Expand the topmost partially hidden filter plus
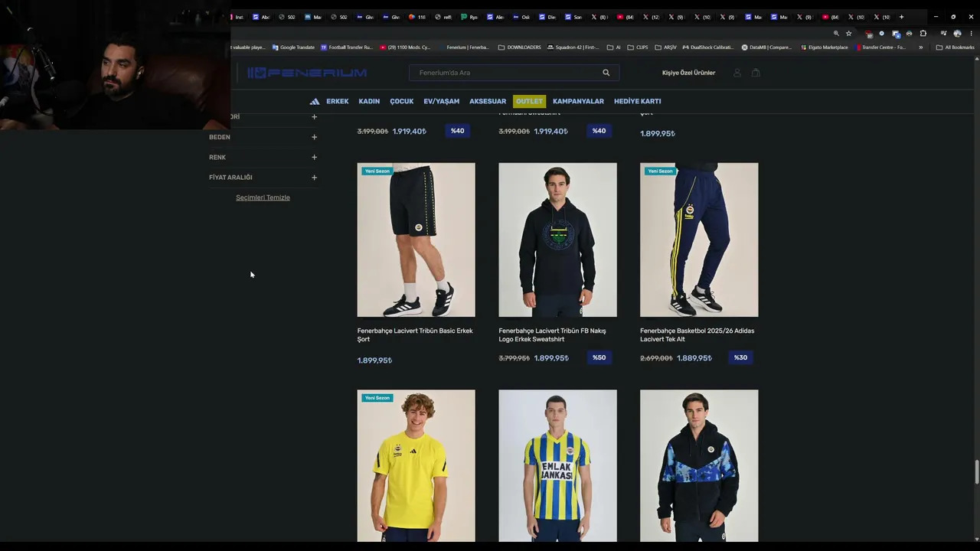Viewport: 980px width, 551px height. click(314, 117)
